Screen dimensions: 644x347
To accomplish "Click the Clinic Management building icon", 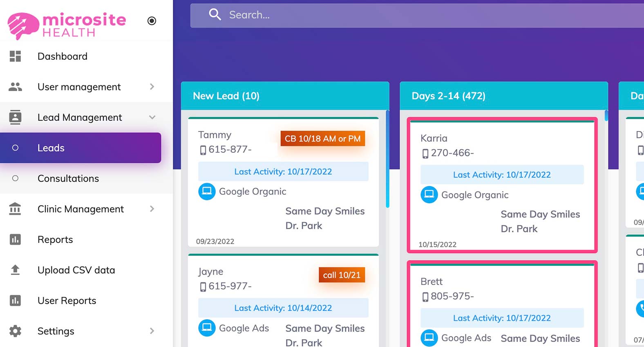I will click(x=15, y=209).
